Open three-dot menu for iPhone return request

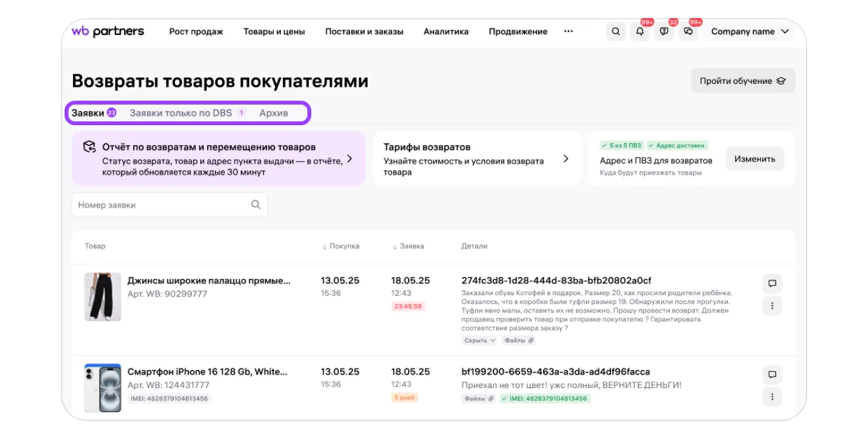click(772, 397)
